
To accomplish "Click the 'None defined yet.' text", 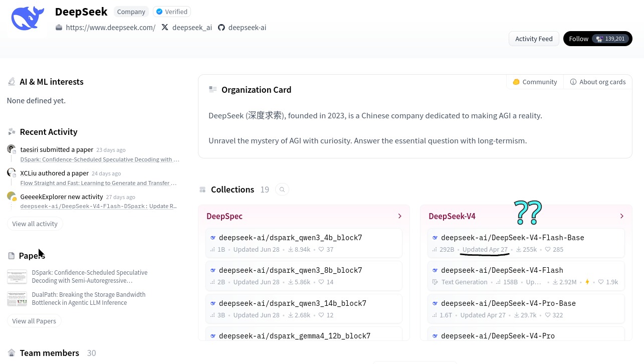I will [x=36, y=101].
